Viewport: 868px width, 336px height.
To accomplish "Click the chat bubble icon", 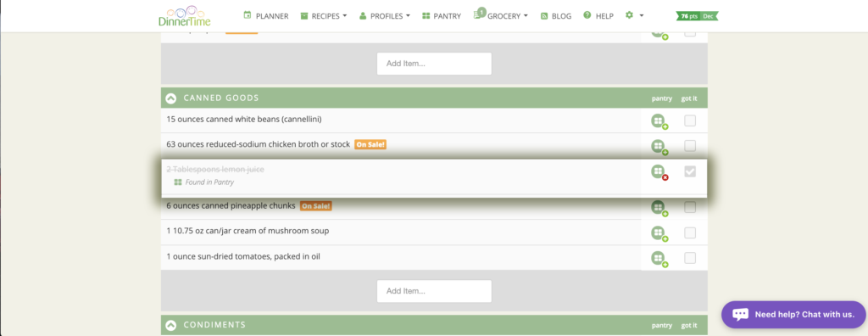I will tap(741, 315).
